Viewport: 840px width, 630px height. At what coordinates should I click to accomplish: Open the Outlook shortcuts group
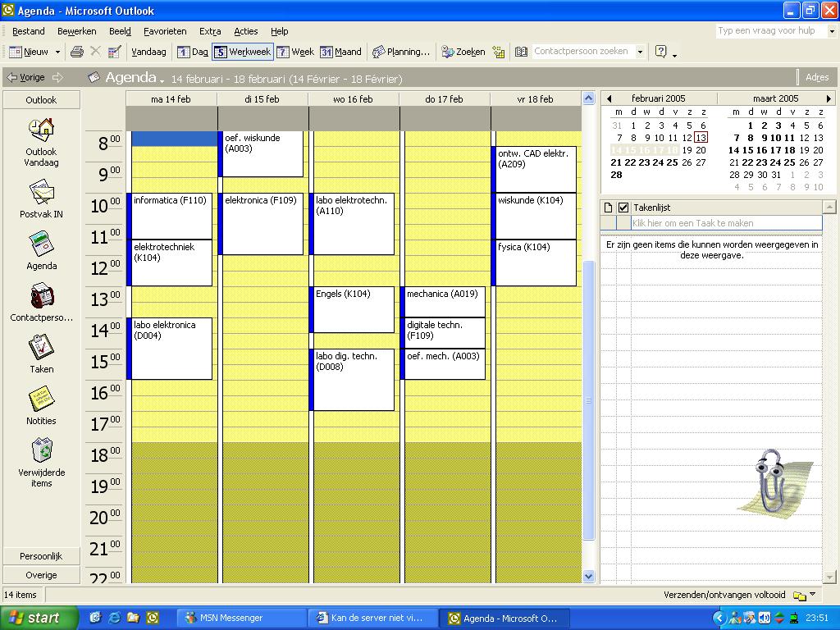tap(41, 100)
